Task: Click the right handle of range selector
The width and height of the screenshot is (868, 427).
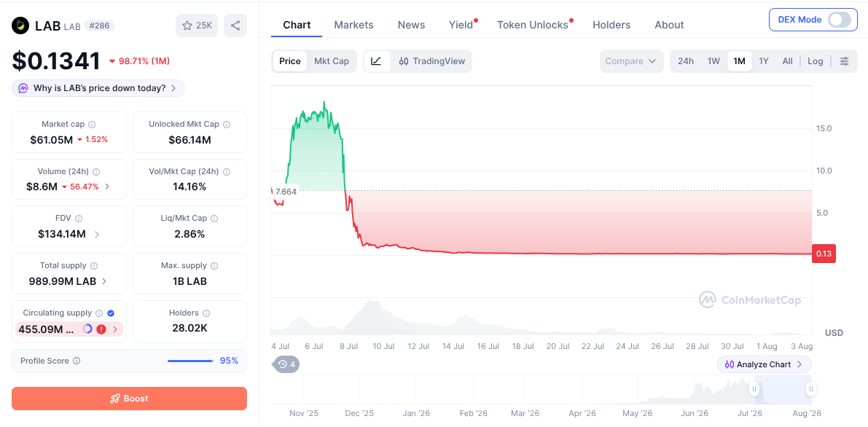Action: pos(810,389)
